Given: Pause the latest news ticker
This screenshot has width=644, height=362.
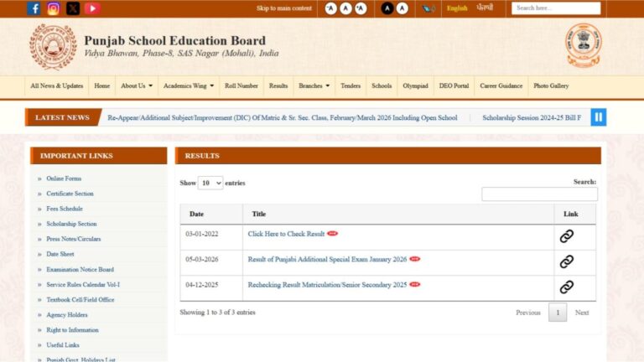Looking at the screenshot, I should pos(599,117).
